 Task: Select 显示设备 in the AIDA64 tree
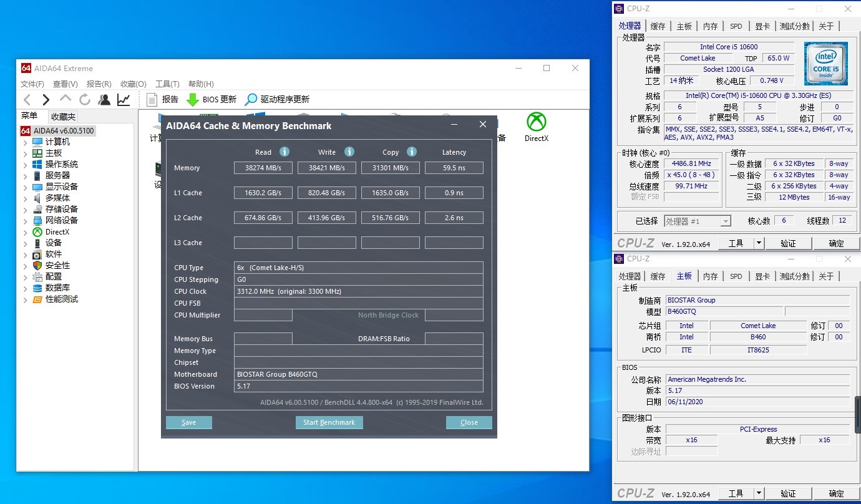[61, 187]
